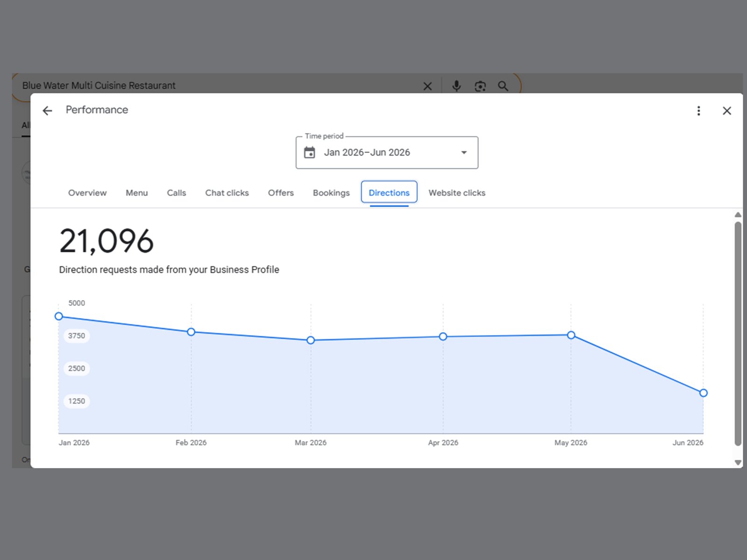Image resolution: width=747 pixels, height=560 pixels.
Task: Click the magnifying glass search icon
Action: pyautogui.click(x=503, y=86)
